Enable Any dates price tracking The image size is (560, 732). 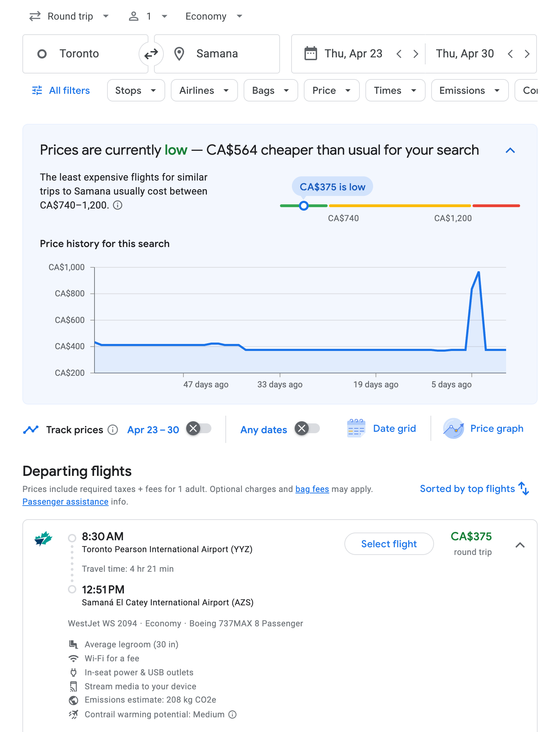pos(307,429)
